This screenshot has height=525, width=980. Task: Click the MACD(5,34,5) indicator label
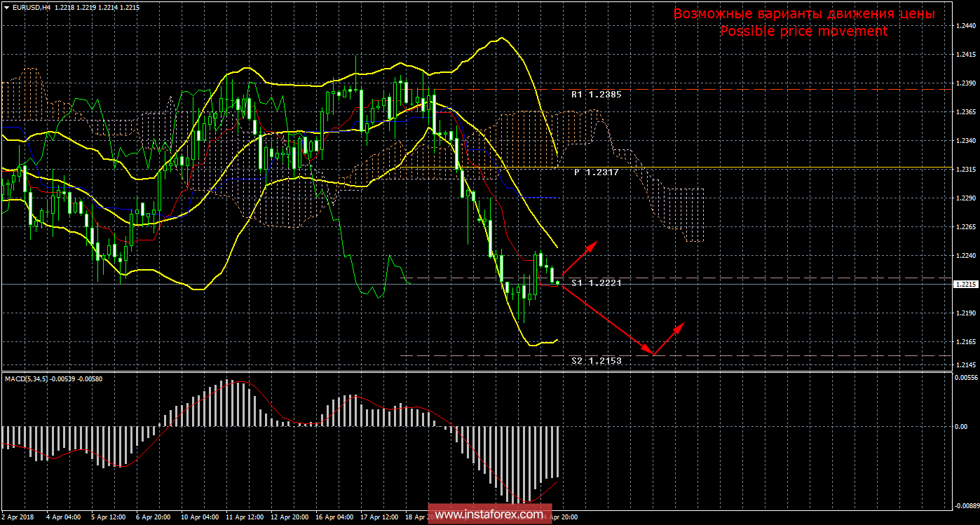42,379
